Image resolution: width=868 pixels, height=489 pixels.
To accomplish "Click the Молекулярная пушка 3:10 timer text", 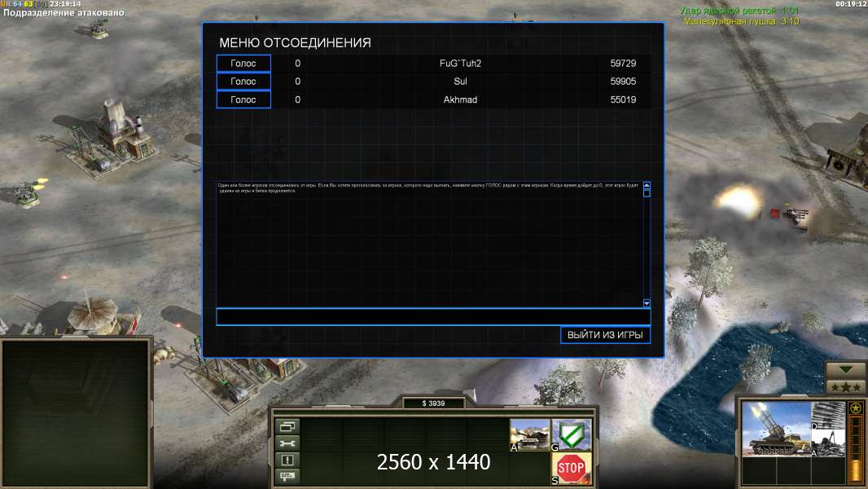I will [x=741, y=22].
